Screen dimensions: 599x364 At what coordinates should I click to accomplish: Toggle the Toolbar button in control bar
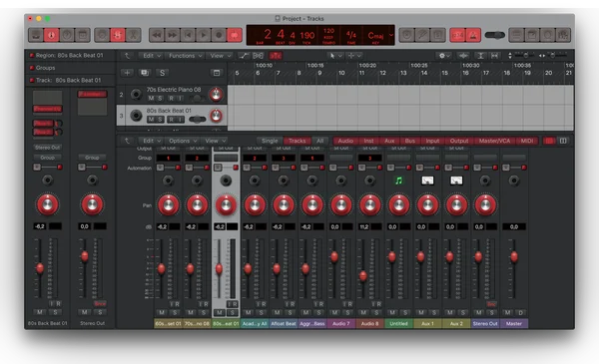pos(82,35)
